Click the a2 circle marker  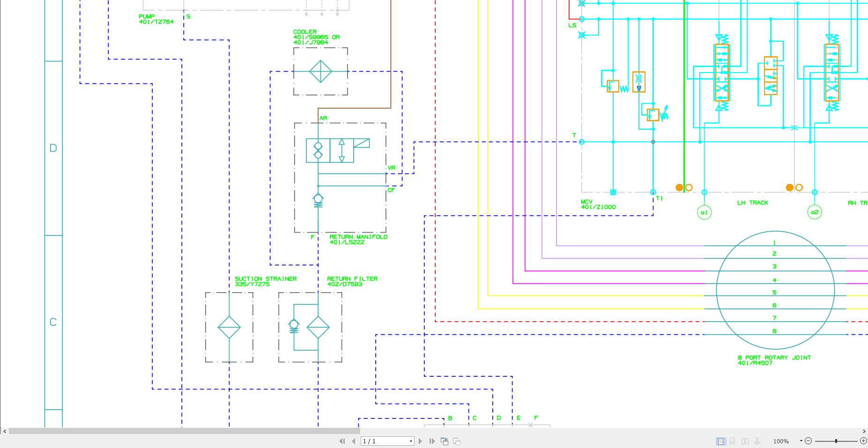pyautogui.click(x=815, y=212)
